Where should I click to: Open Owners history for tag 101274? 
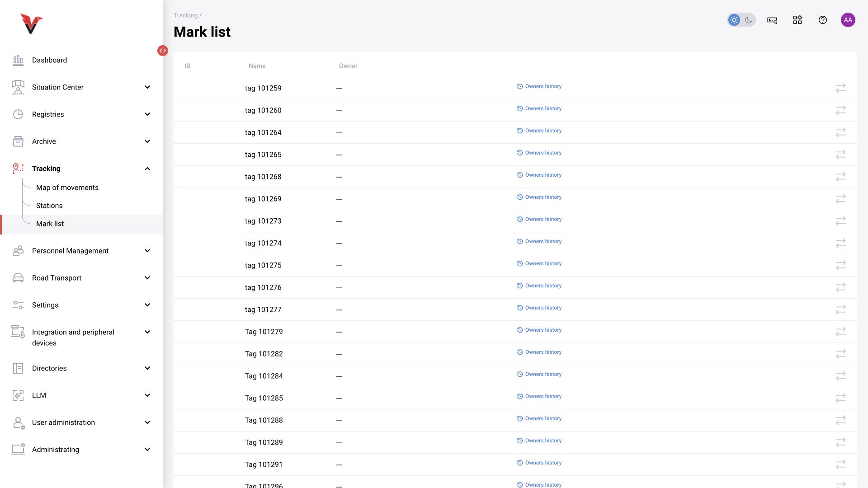539,241
